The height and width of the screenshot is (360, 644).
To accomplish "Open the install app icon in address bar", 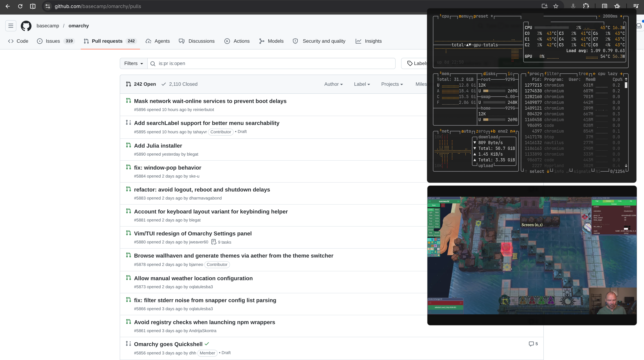I will click(544, 6).
